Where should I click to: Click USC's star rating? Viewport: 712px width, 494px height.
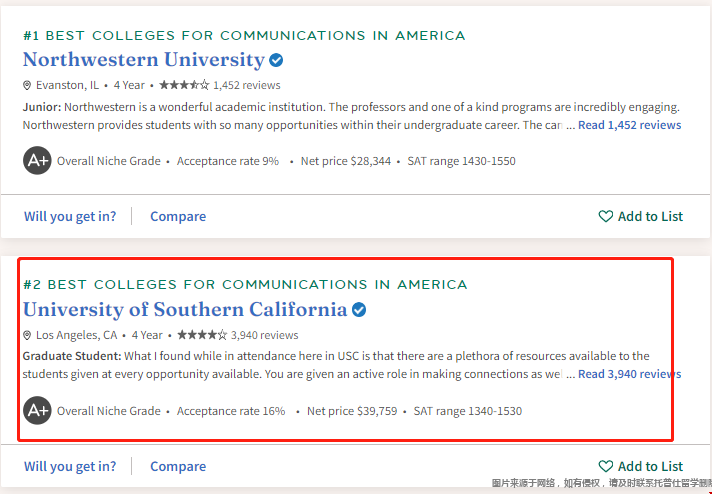[202, 335]
